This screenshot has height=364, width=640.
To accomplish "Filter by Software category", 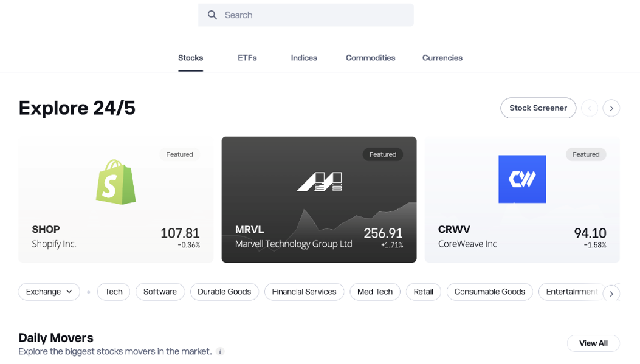I will [x=160, y=292].
